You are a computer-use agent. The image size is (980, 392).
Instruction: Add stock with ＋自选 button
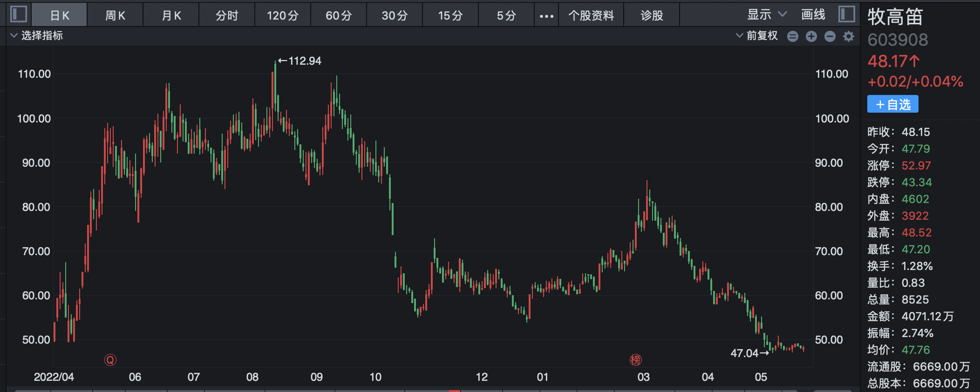click(x=892, y=104)
